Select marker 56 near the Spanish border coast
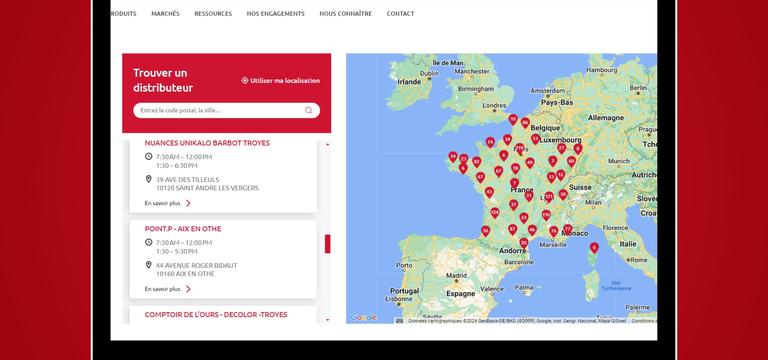Image resolution: width=768 pixels, height=360 pixels. coord(485,231)
